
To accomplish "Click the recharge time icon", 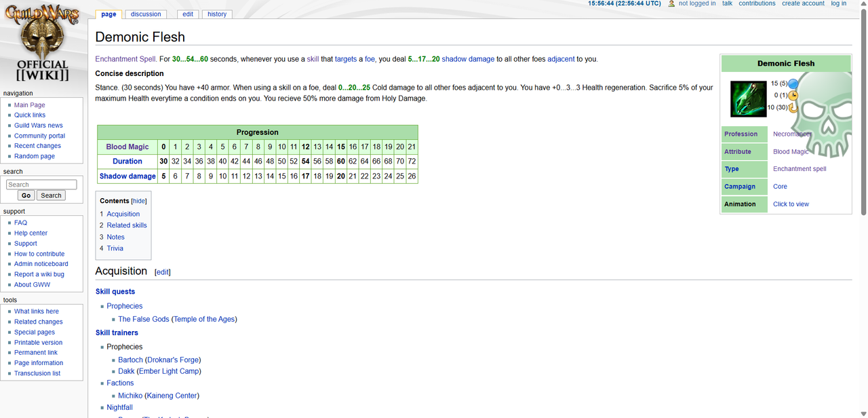I will pos(792,107).
